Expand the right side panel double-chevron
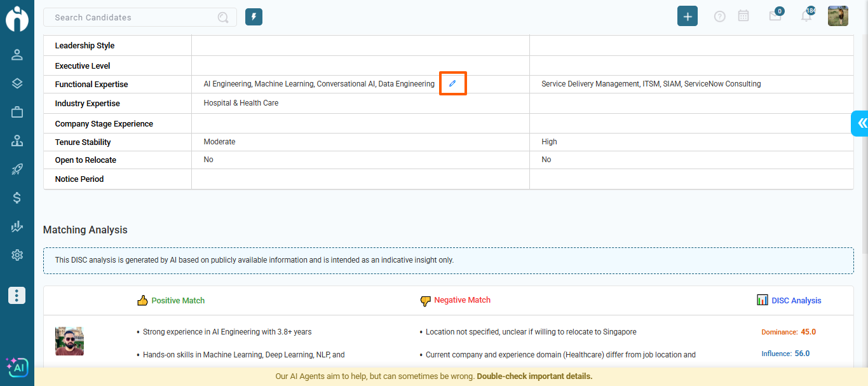Image resolution: width=868 pixels, height=386 pixels. point(860,123)
